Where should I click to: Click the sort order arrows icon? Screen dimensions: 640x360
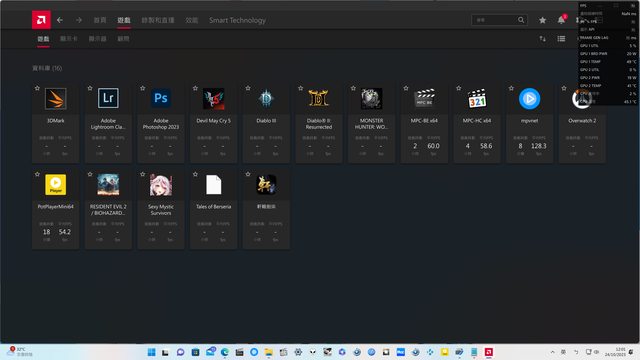point(542,39)
